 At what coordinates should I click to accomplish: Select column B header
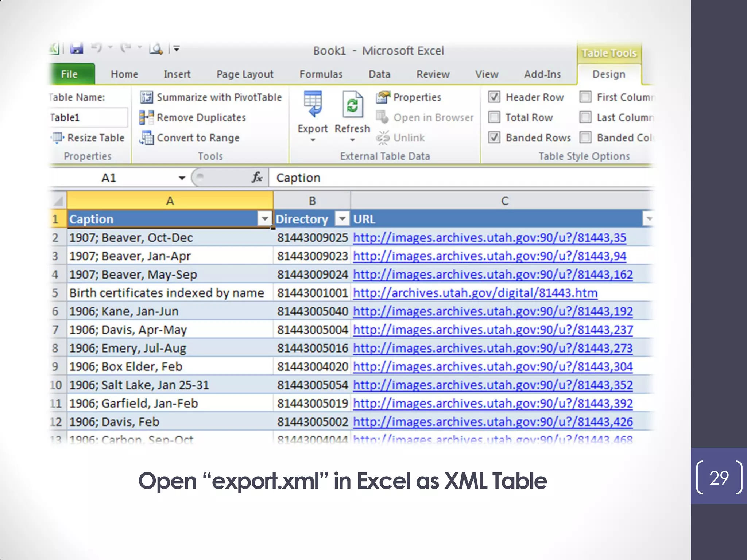click(x=312, y=201)
